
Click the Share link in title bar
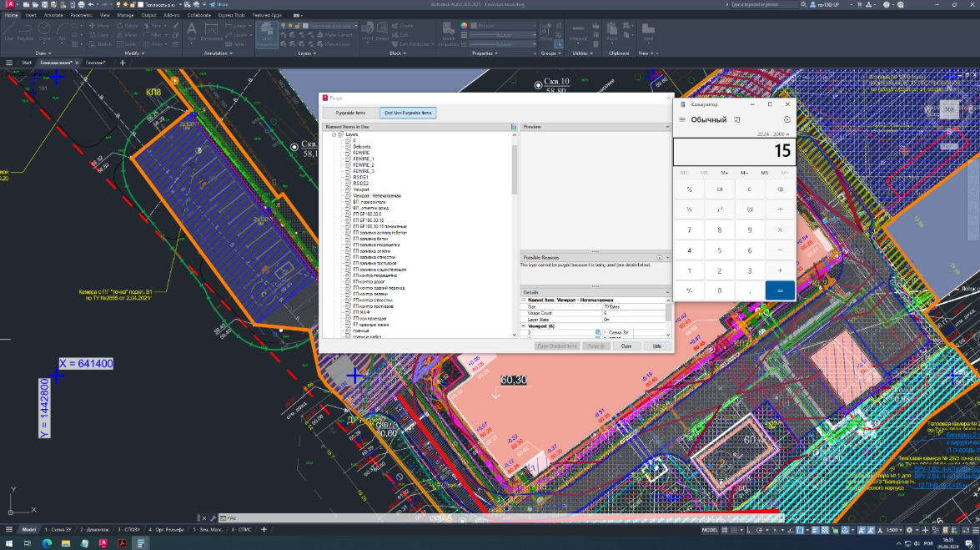pos(219,4)
